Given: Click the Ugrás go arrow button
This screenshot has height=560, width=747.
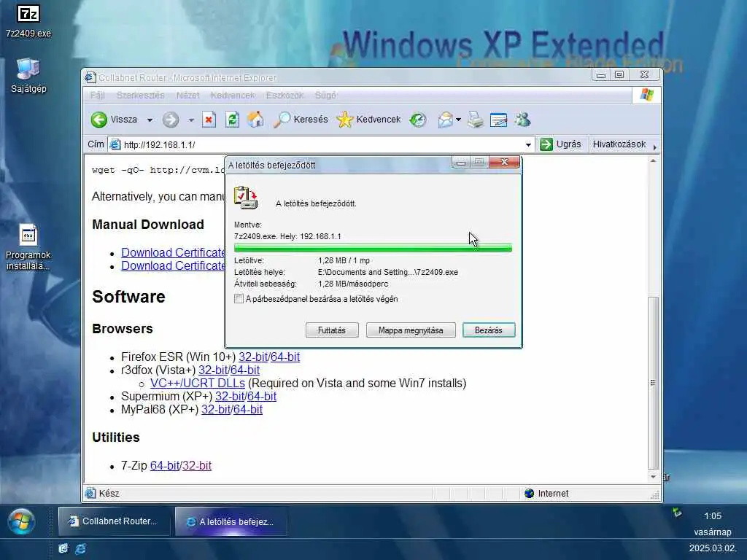Looking at the screenshot, I should [x=560, y=144].
